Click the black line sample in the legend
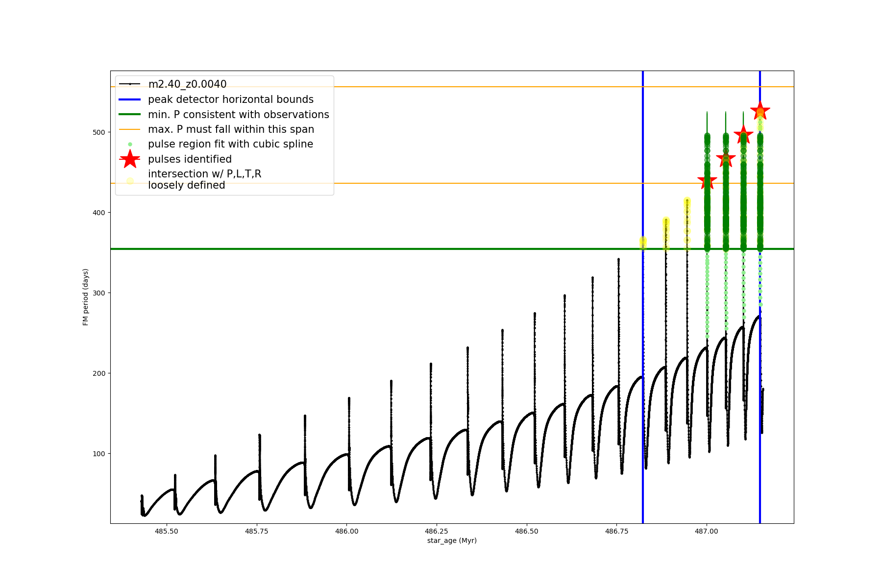 [x=130, y=84]
